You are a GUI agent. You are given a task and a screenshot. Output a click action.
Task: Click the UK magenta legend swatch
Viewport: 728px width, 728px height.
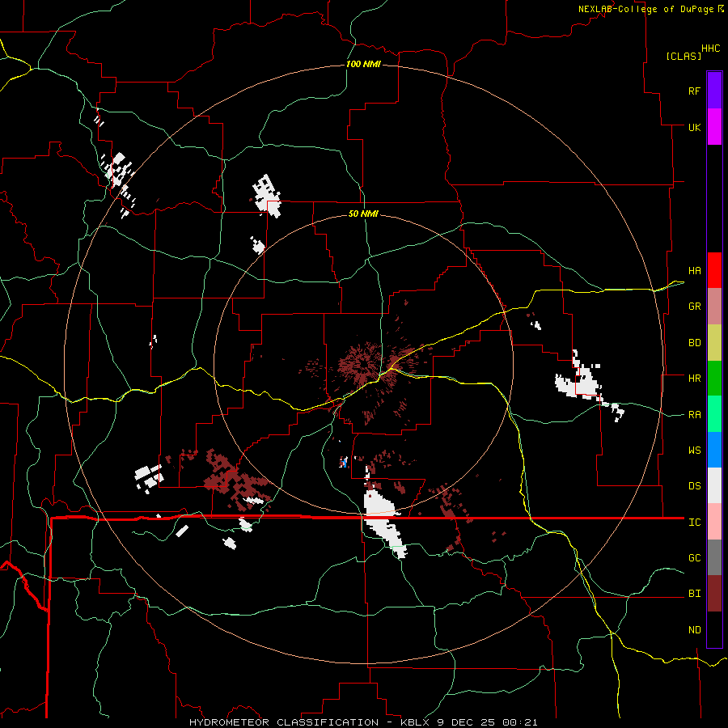pos(714,127)
